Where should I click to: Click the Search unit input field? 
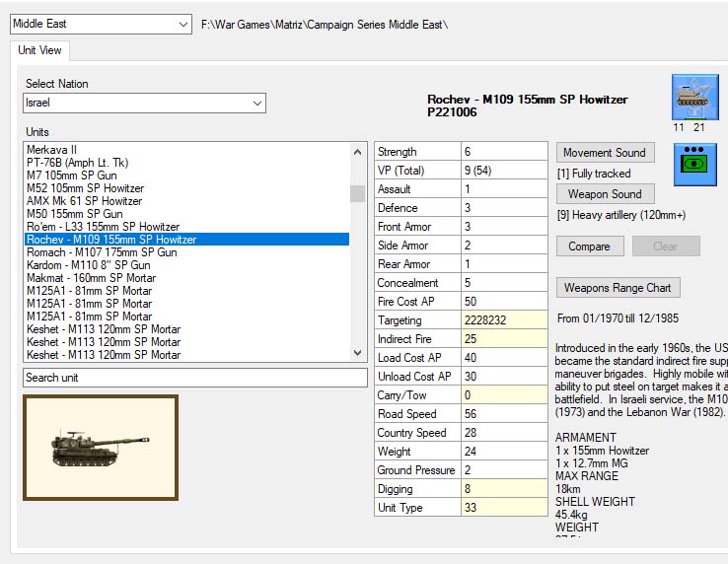click(x=195, y=378)
